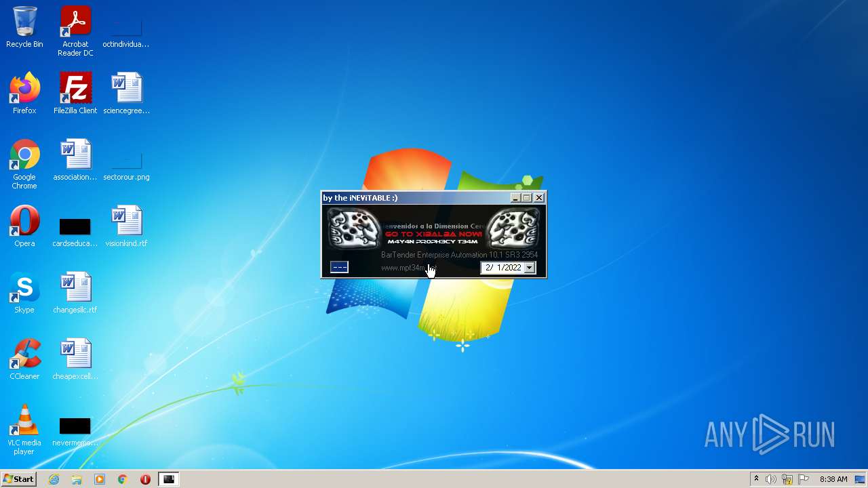Viewport: 868px width, 488px height.
Task: Click the Show desktop button
Action: (860, 479)
